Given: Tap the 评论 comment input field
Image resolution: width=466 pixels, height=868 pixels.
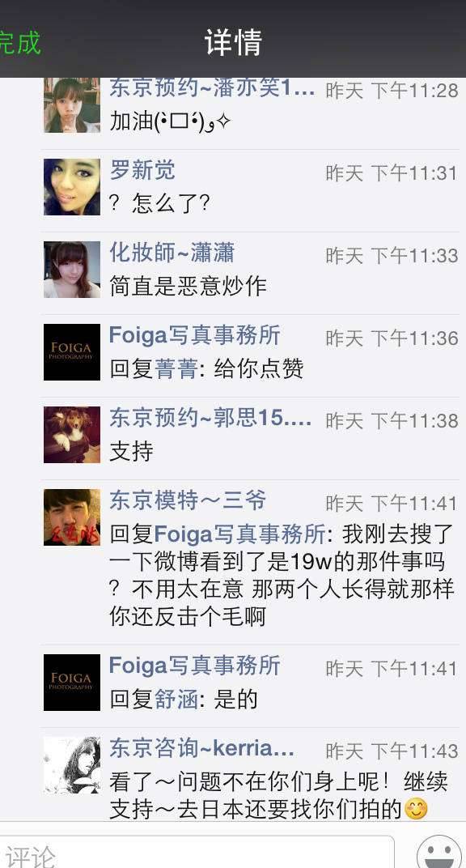Looking at the screenshot, I should tap(197, 853).
